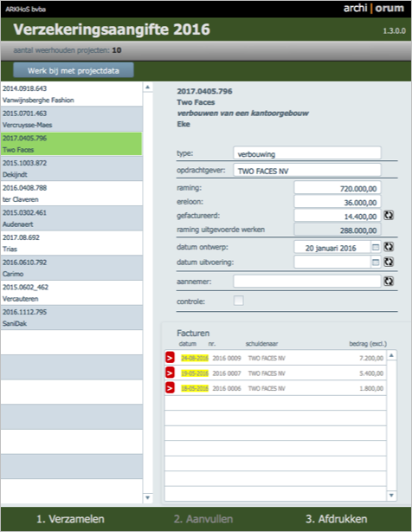Open invoice 2016 0007 via red arrow
This screenshot has width=412, height=532.
click(x=170, y=373)
